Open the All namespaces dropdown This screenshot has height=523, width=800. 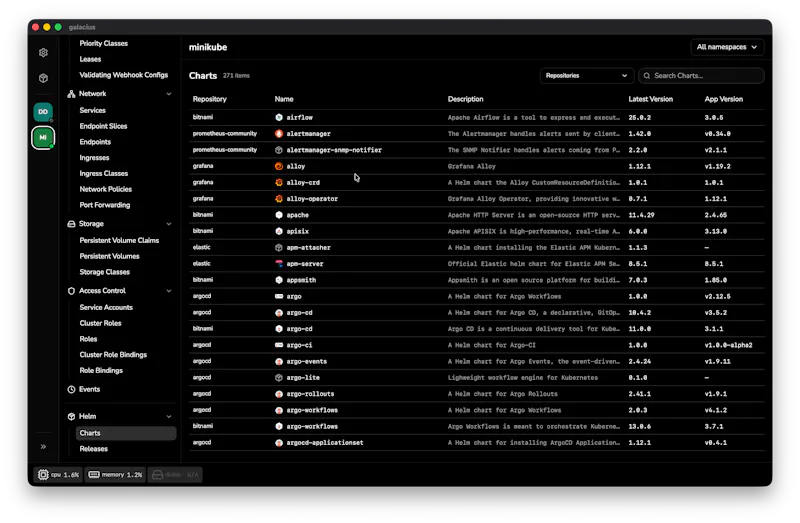pyautogui.click(x=727, y=47)
